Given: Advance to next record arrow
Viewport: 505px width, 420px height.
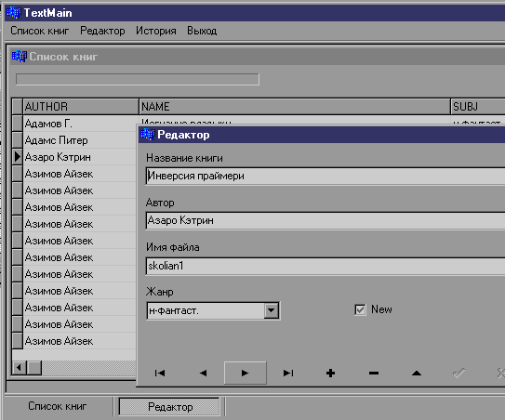Looking at the screenshot, I should 246,373.
